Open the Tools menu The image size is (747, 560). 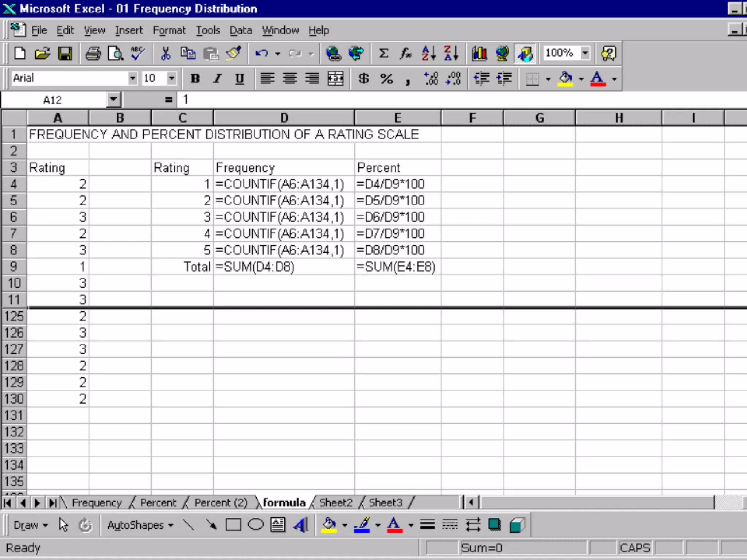tap(208, 30)
